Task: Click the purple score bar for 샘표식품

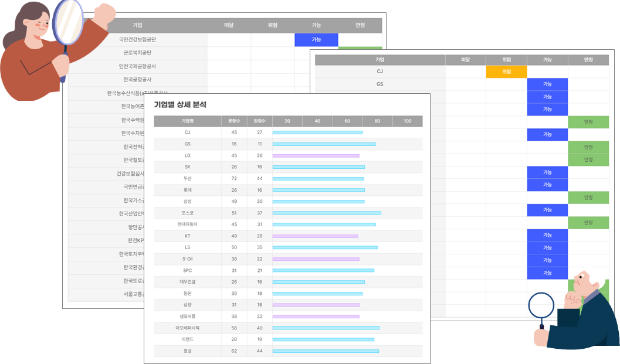Action: 316,317
